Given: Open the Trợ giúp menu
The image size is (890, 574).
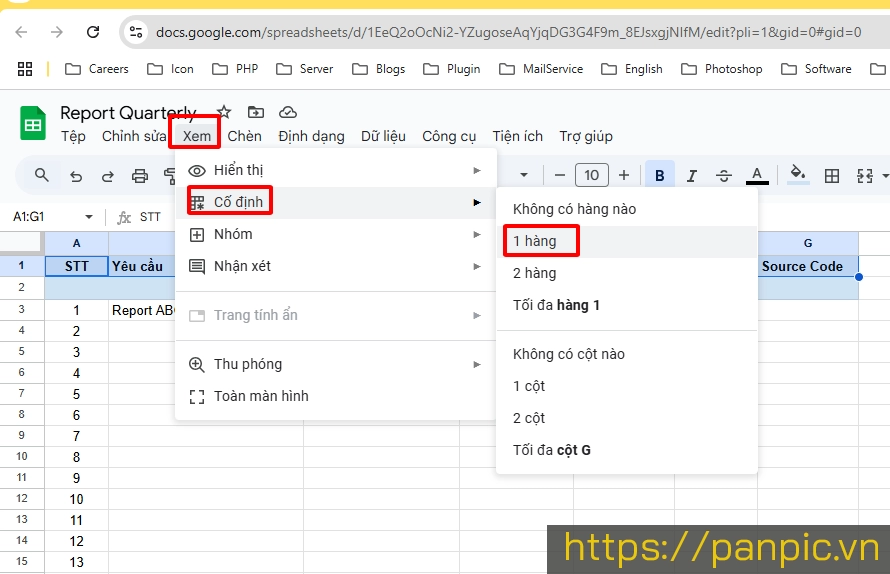Looking at the screenshot, I should click(x=586, y=136).
